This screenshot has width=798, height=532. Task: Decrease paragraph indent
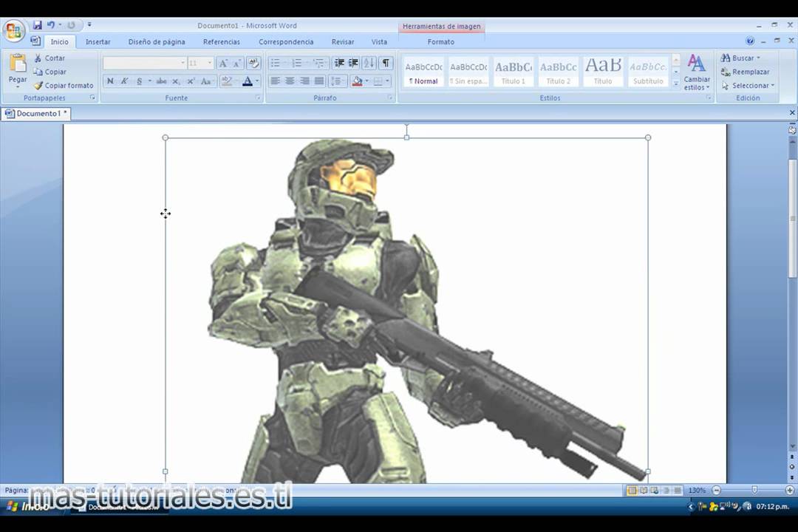pyautogui.click(x=339, y=63)
